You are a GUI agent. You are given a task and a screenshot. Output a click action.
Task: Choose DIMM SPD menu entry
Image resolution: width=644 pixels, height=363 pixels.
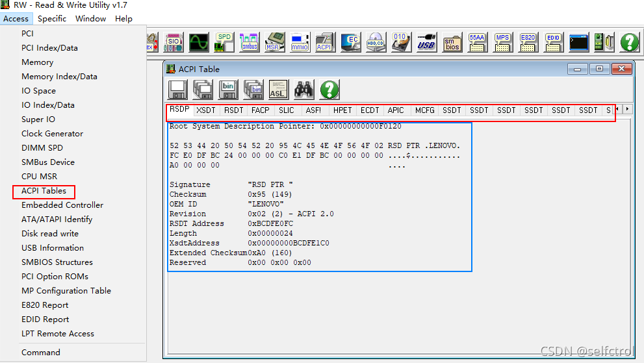pos(42,148)
